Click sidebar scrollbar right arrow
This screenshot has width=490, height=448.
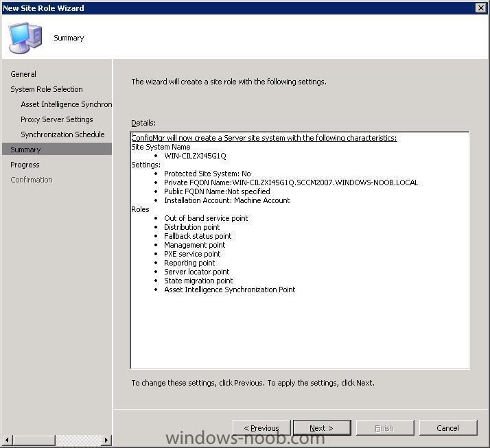(x=106, y=440)
